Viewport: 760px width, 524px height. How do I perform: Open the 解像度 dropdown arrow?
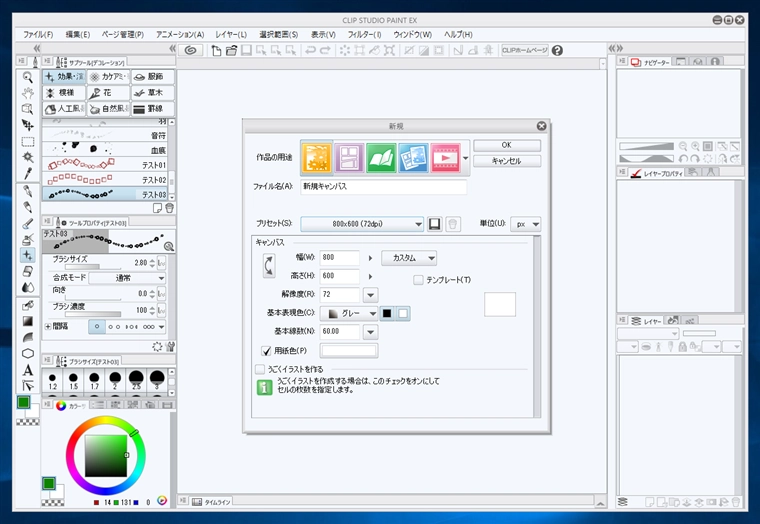click(370, 295)
